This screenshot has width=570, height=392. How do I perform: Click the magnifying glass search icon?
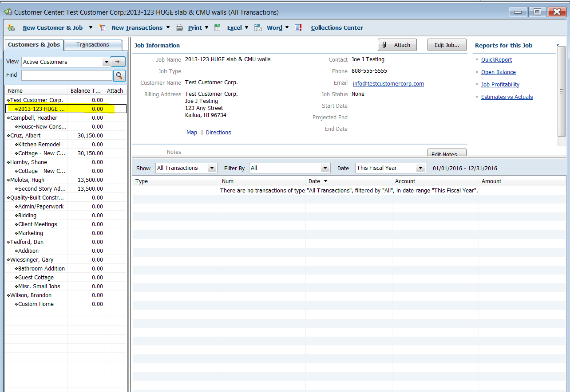click(x=119, y=75)
